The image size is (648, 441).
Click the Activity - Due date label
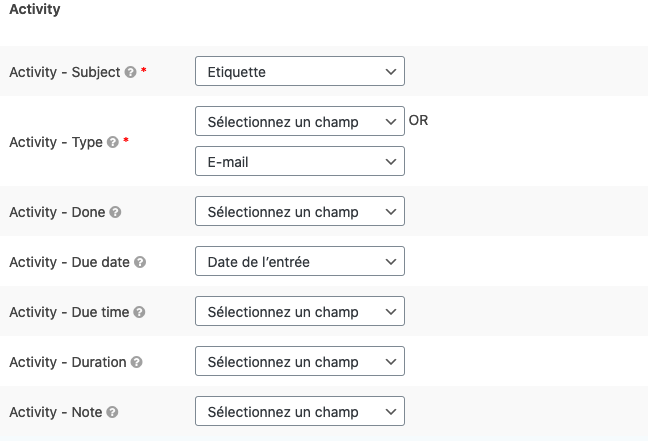click(x=69, y=262)
